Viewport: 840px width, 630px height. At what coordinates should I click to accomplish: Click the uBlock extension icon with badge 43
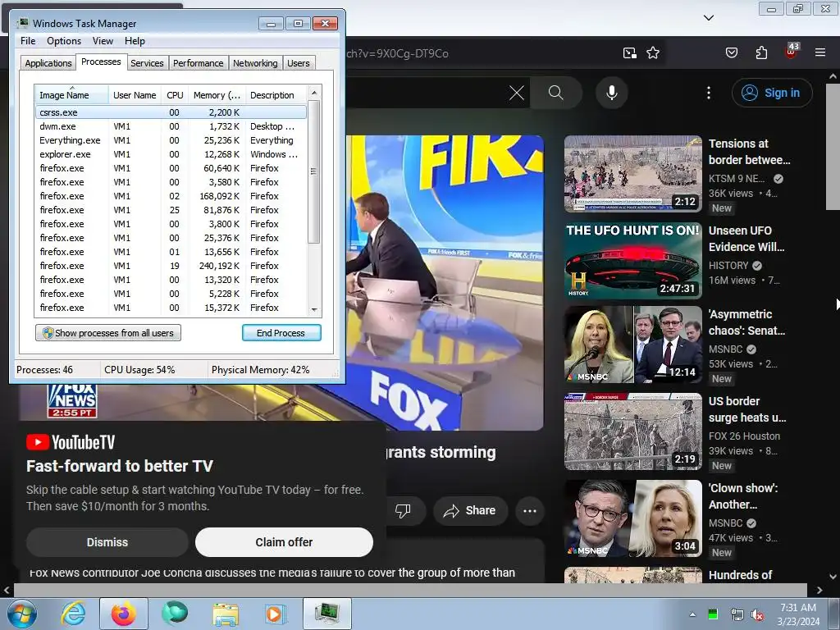click(792, 51)
